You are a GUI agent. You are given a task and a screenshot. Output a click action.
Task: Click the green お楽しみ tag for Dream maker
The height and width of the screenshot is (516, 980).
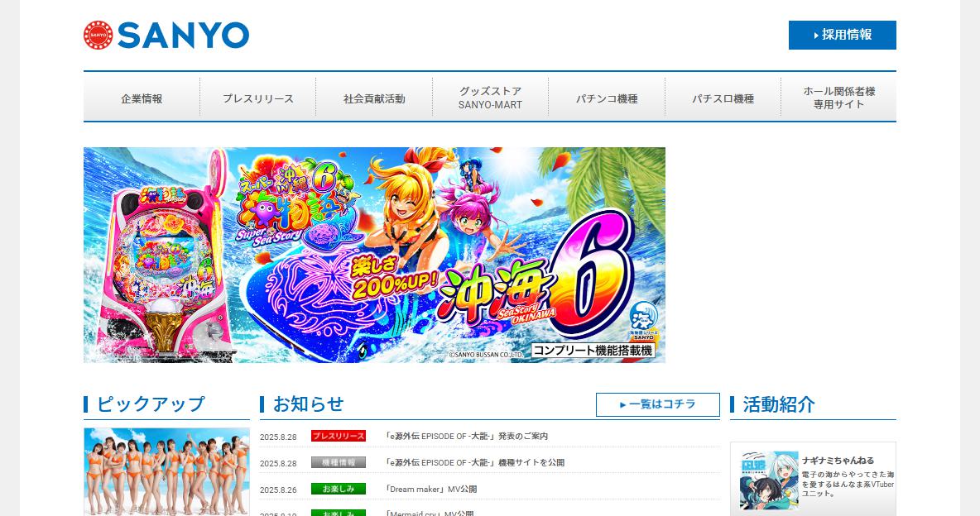[x=339, y=490]
